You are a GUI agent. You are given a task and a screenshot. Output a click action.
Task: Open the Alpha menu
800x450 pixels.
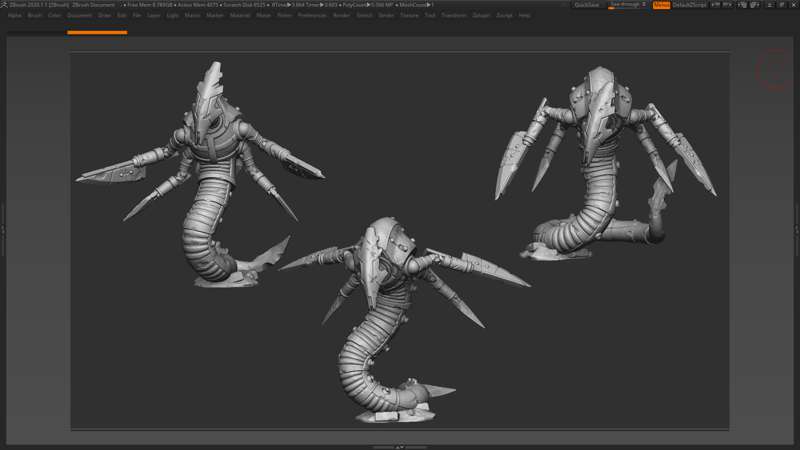(15, 16)
